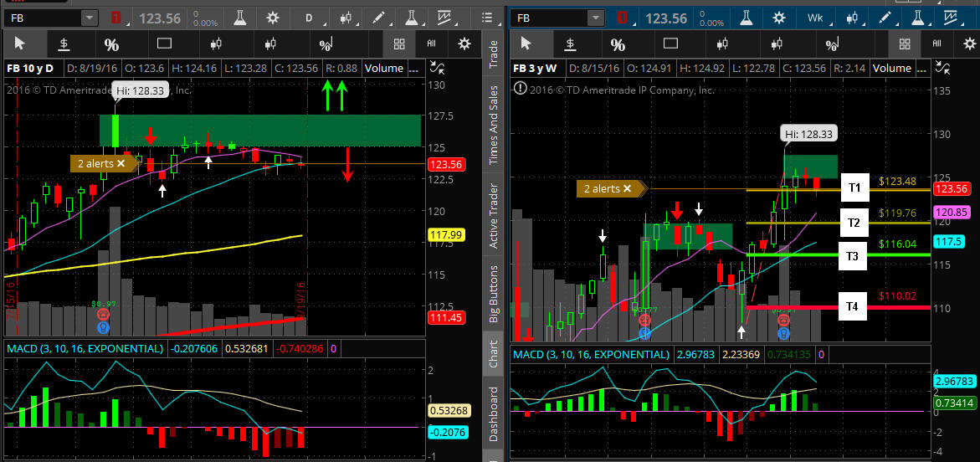Open the Times And Sales side tab

493,125
